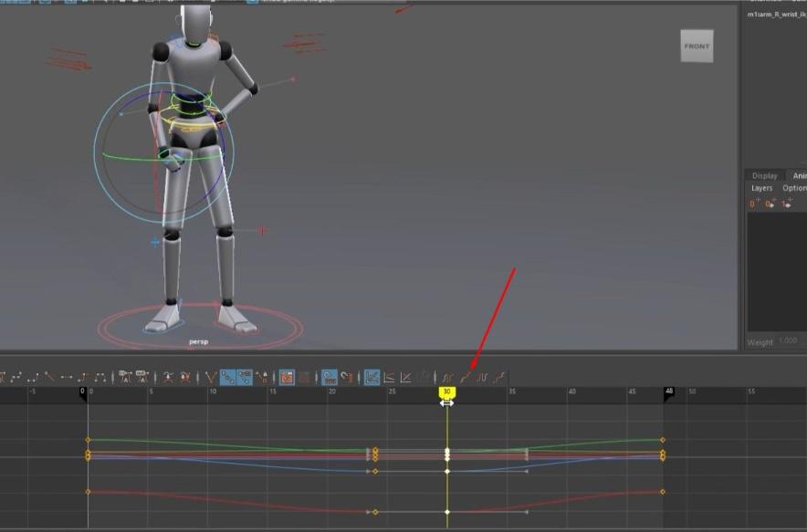Viewport: 807px width, 532px height.
Task: Apply Pre-infinity cycle with offset
Action: (x=466, y=378)
